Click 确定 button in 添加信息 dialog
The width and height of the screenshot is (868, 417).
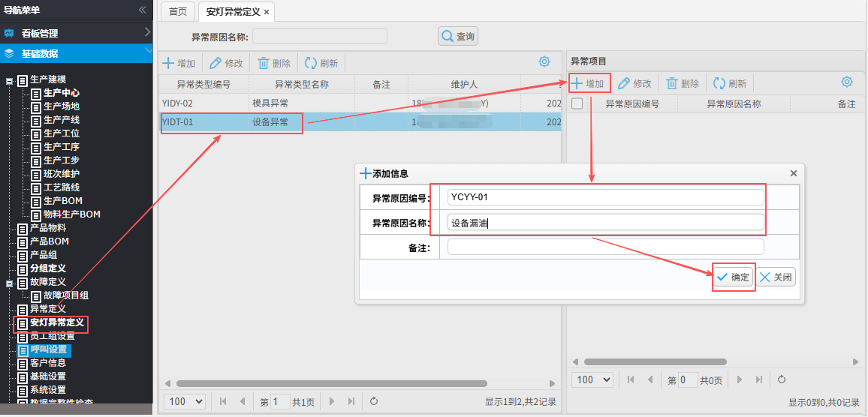click(733, 277)
